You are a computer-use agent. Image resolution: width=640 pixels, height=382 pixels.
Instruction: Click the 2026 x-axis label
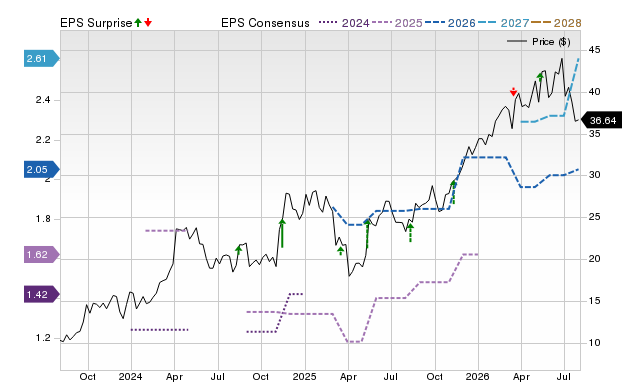478,376
